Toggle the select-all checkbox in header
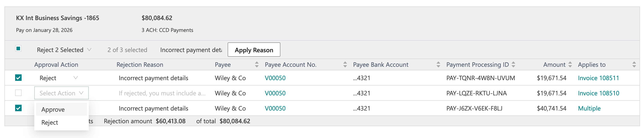Image resolution: width=644 pixels, height=138 pixels. 18,48
